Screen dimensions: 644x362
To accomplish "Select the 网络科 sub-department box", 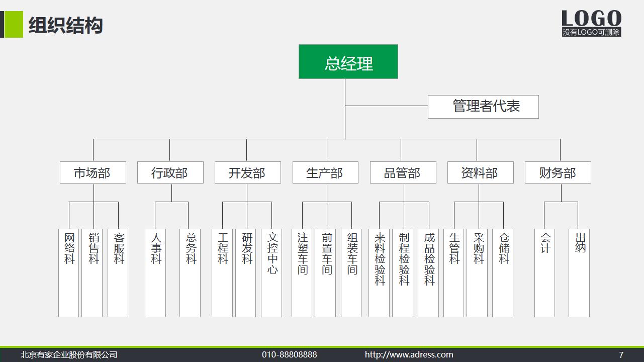I will [68, 273].
